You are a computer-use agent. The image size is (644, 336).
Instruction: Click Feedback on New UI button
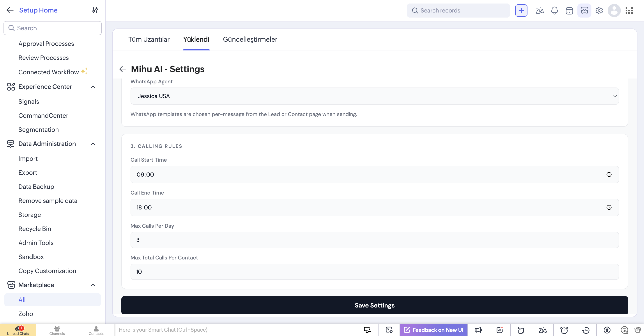coord(434,330)
